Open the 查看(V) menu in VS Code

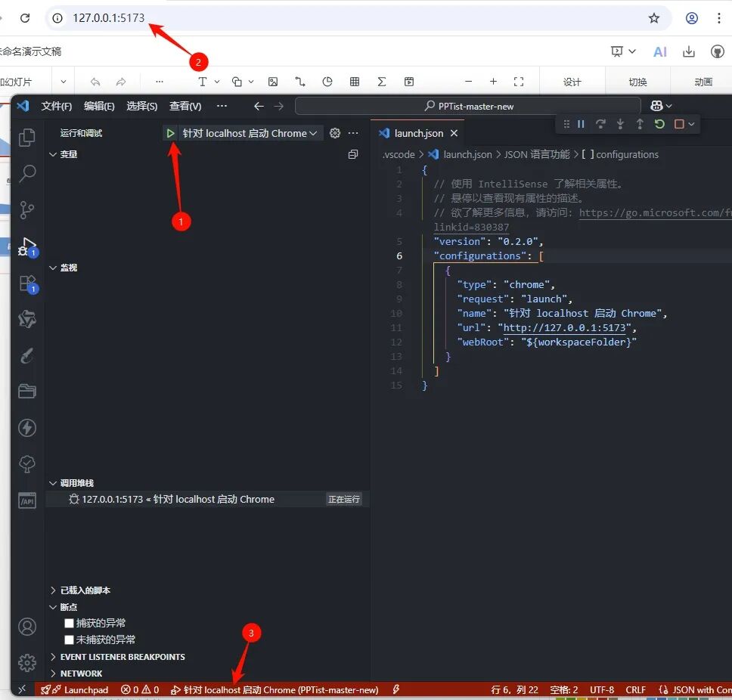point(185,107)
